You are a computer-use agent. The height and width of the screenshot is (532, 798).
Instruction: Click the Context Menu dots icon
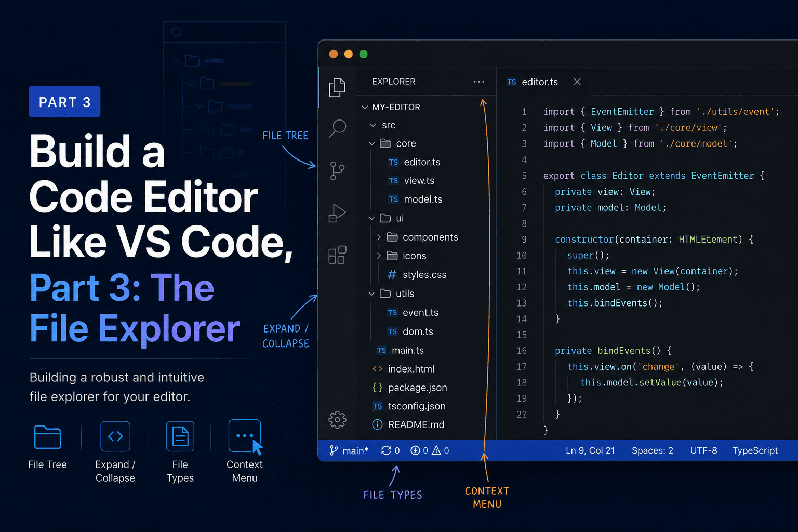click(245, 436)
